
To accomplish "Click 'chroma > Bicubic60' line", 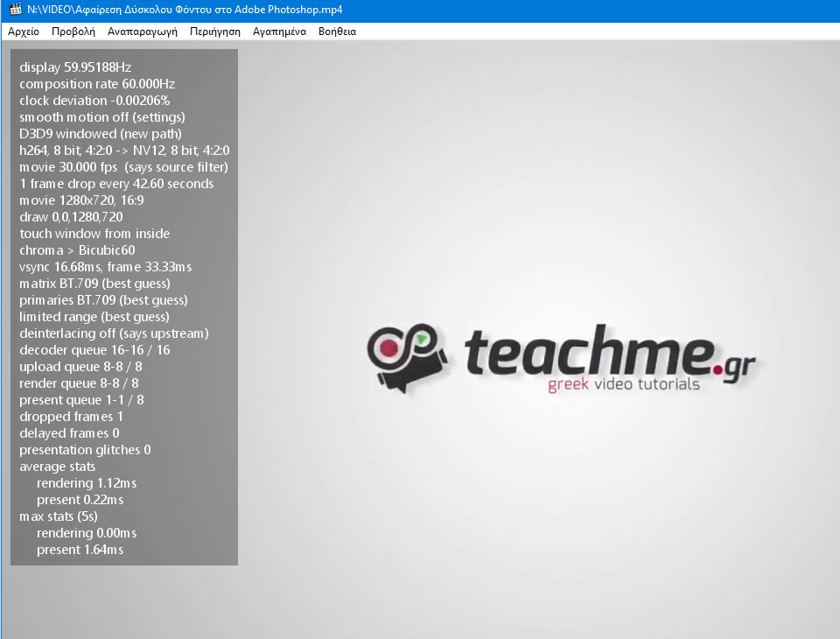I will tap(77, 250).
